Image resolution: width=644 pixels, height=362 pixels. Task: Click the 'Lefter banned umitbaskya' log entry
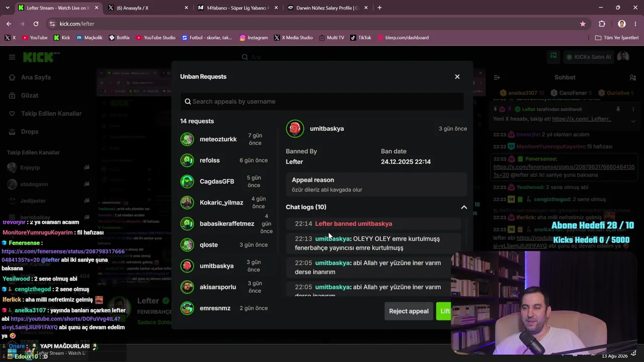click(x=353, y=224)
